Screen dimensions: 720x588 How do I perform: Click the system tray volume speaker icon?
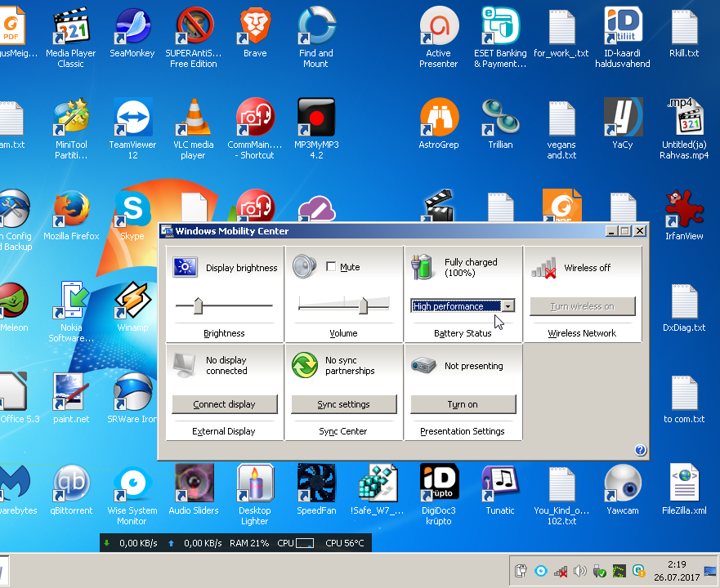580,571
